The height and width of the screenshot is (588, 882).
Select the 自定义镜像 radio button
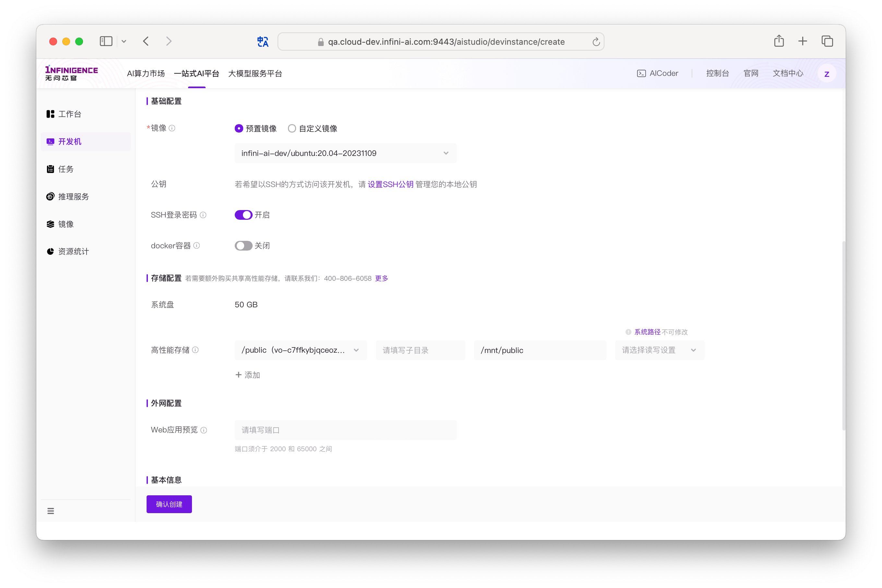point(292,129)
